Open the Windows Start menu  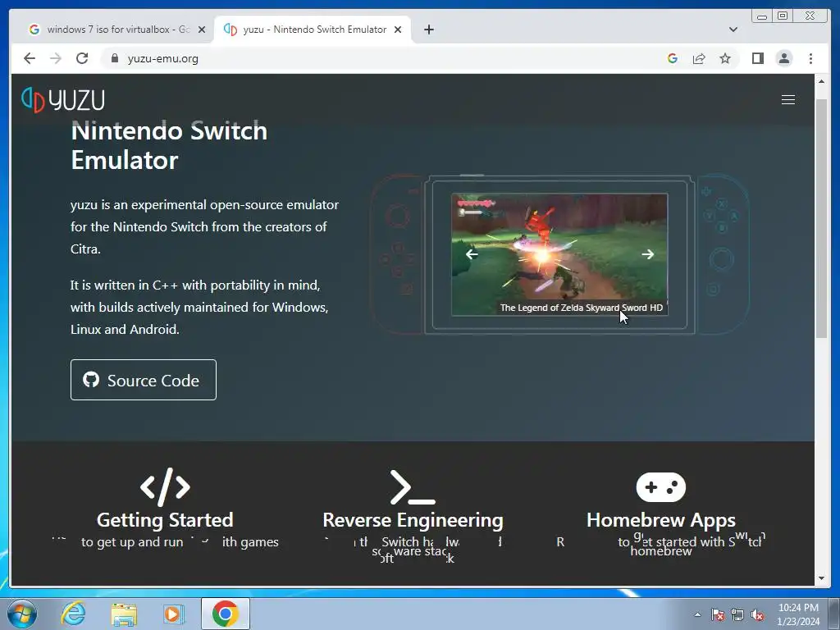point(22,614)
